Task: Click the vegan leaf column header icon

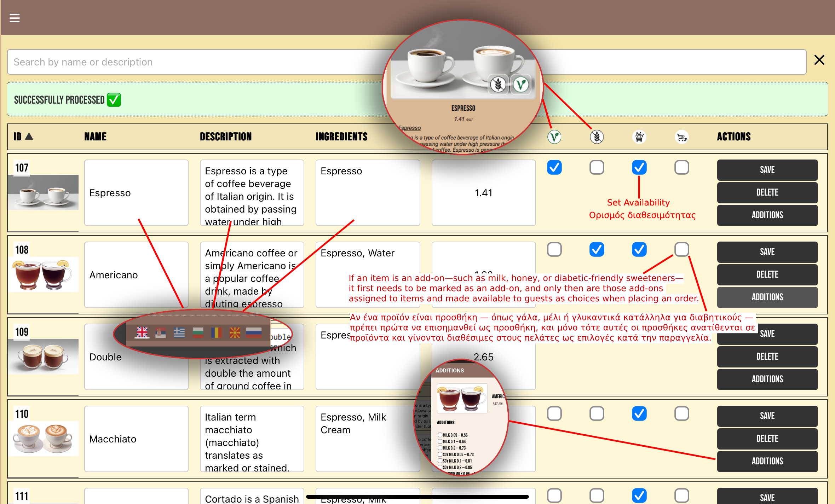Action: (554, 137)
